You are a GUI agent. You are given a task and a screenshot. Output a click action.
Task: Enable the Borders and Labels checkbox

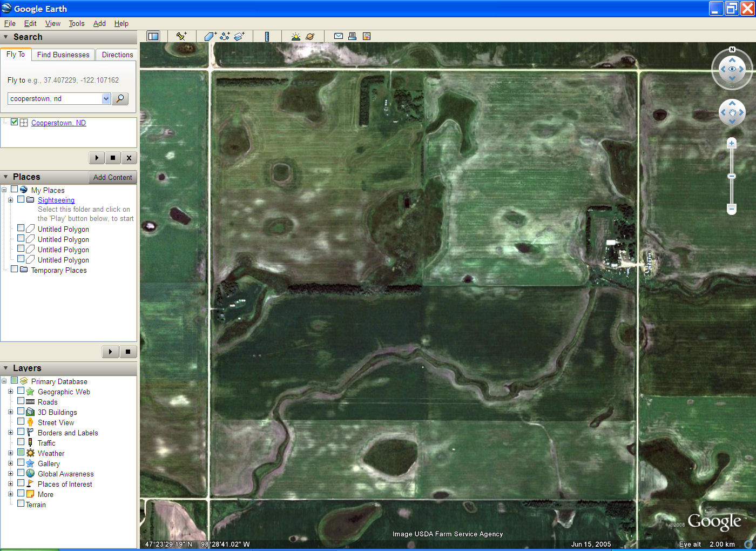(21, 432)
